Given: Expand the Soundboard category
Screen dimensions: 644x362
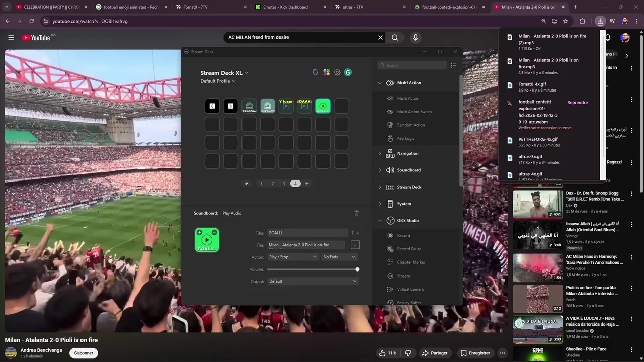Looking at the screenshot, I should click(380, 170).
